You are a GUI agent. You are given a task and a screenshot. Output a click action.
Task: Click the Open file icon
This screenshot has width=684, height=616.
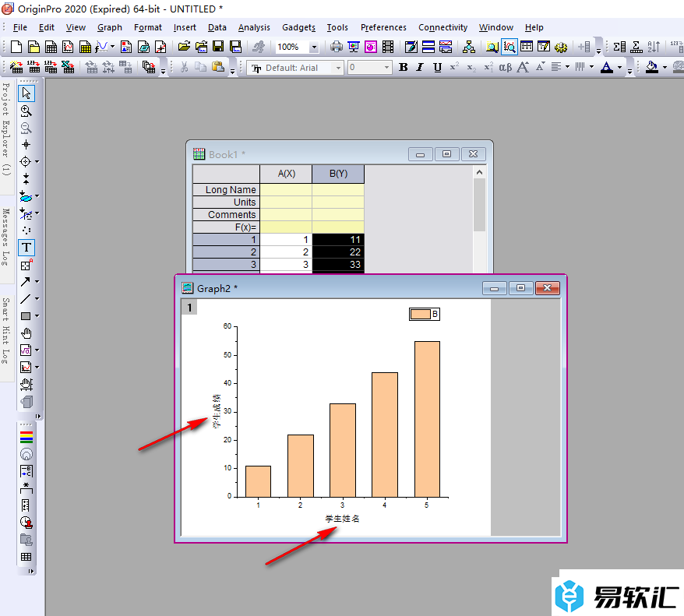tap(184, 47)
